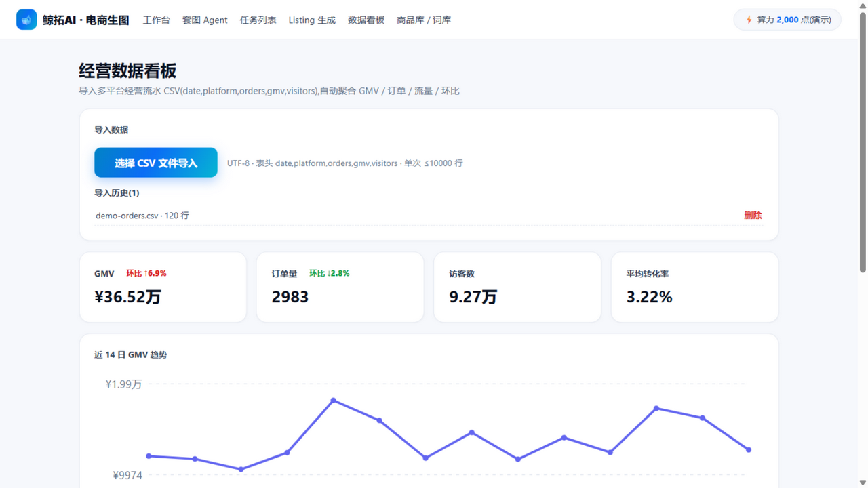
Task: Switch to Listing 生成 page
Action: (x=312, y=20)
